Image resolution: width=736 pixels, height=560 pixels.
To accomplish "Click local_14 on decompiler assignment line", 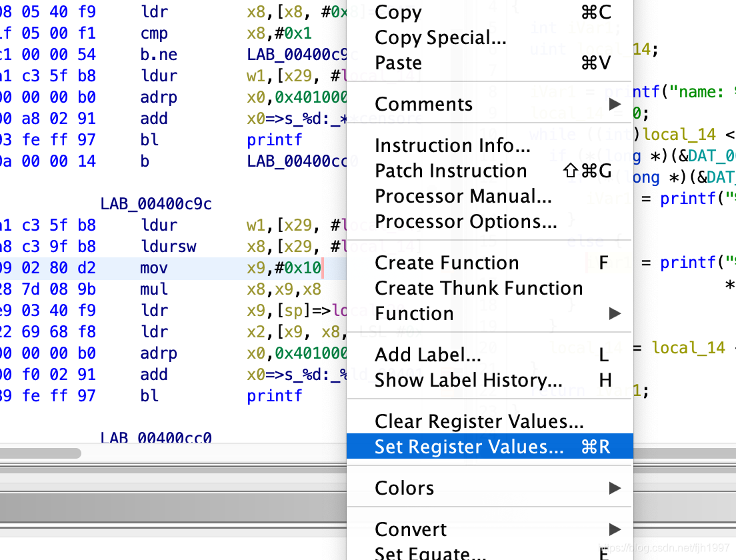I will click(x=688, y=348).
